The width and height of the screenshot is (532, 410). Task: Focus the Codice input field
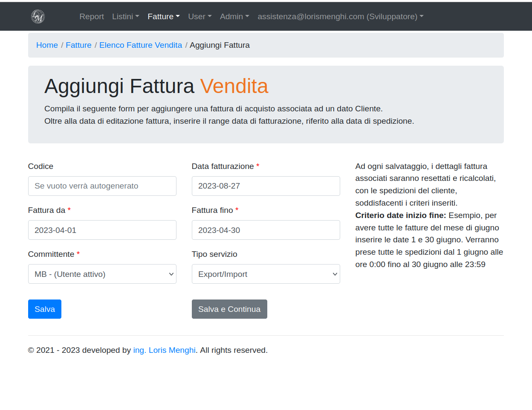[102, 186]
